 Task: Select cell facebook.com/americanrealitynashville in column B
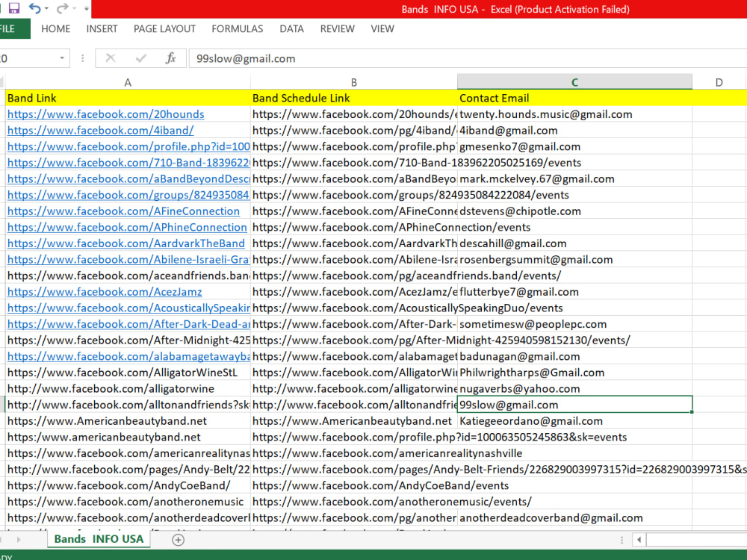[x=354, y=453]
